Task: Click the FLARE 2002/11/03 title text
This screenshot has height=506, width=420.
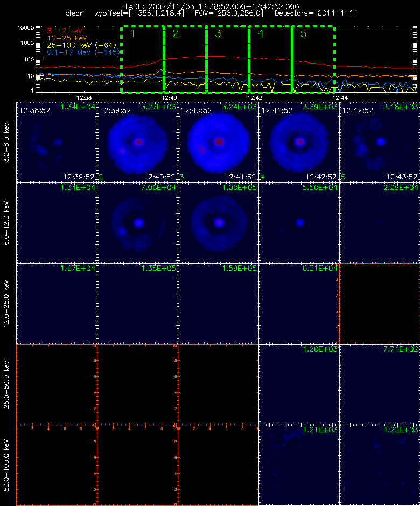Action: [210, 6]
